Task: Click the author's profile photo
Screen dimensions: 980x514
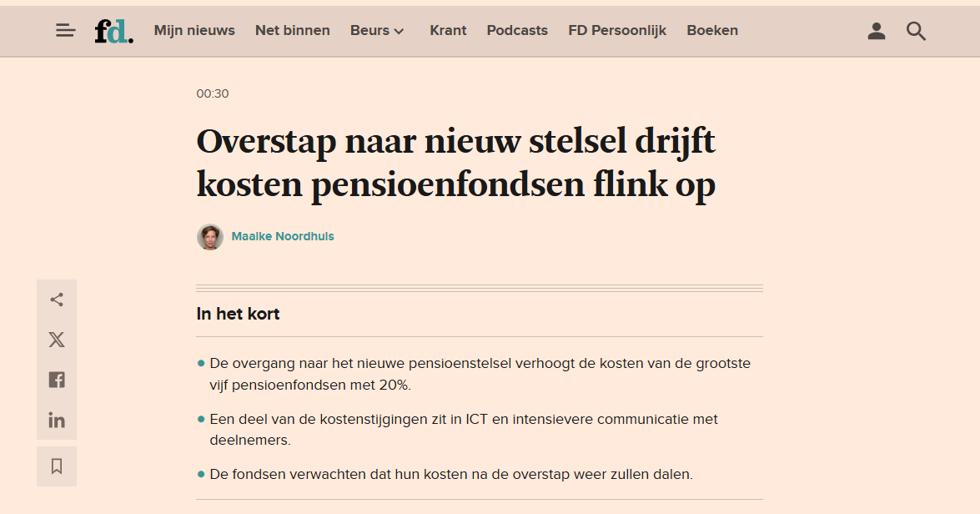Action: [210, 237]
